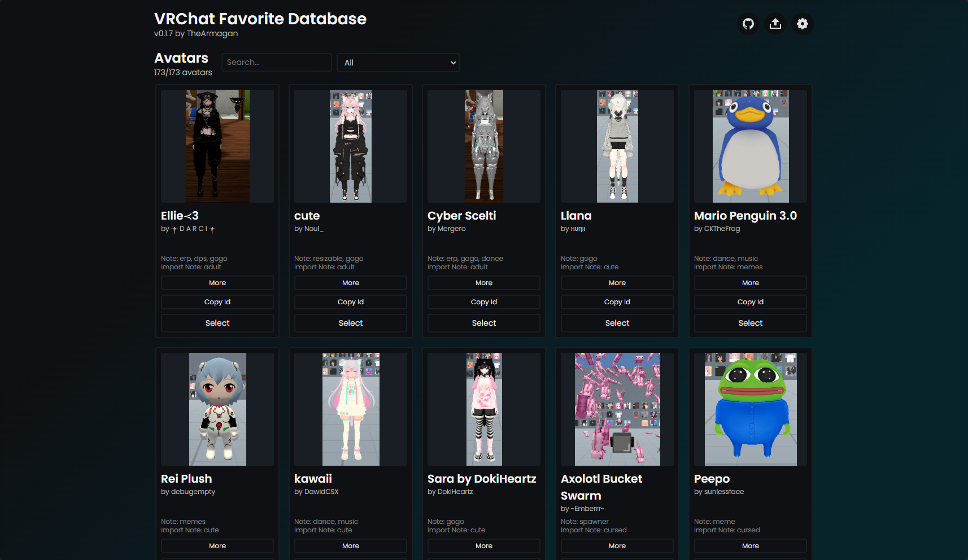Viewport: 968px width, 560px height.
Task: Click More on the Rei Plush card
Action: tap(217, 546)
